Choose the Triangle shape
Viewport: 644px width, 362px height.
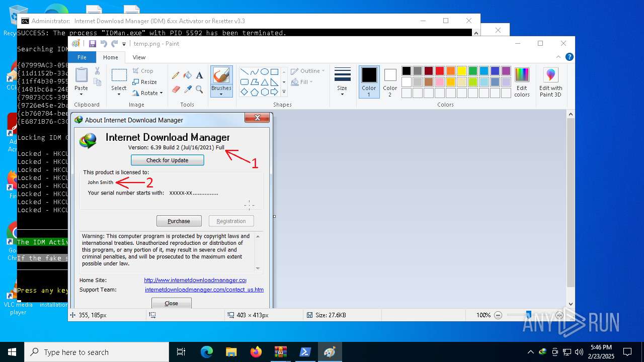tap(264, 82)
